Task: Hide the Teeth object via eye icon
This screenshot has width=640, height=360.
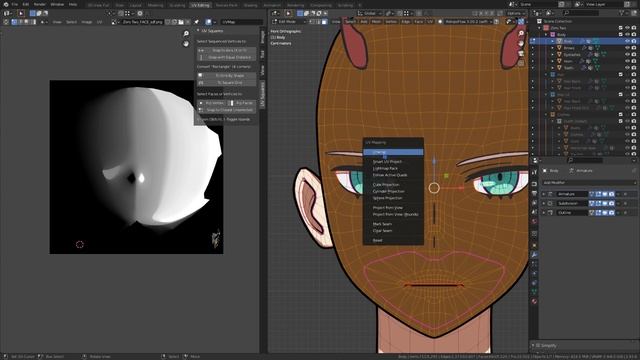Action: pyautogui.click(x=628, y=68)
